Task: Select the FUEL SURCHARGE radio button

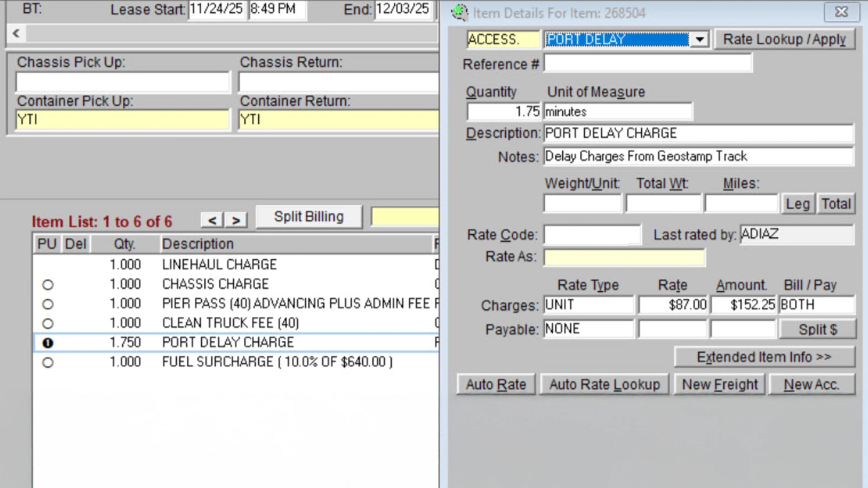Action: 48,363
